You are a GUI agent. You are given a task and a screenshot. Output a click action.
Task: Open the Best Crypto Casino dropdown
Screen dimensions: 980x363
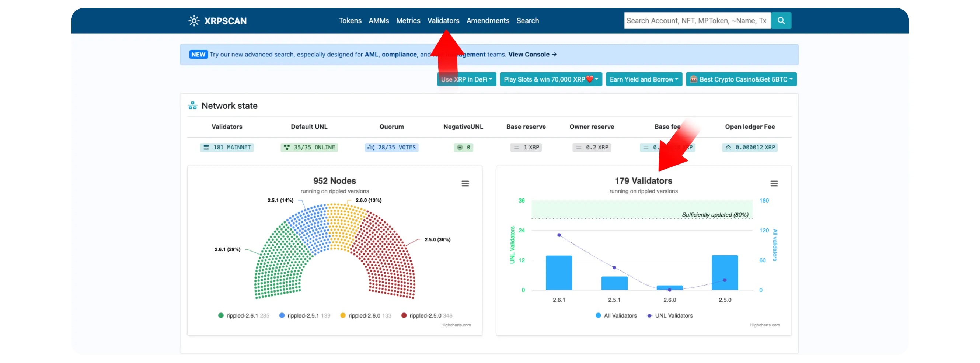tap(741, 79)
